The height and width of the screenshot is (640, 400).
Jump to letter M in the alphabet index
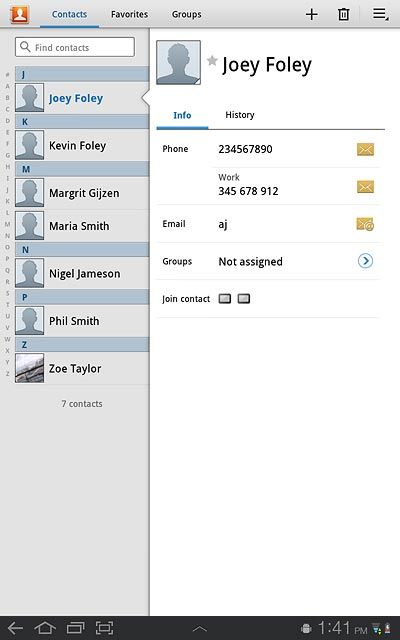pos(7,224)
